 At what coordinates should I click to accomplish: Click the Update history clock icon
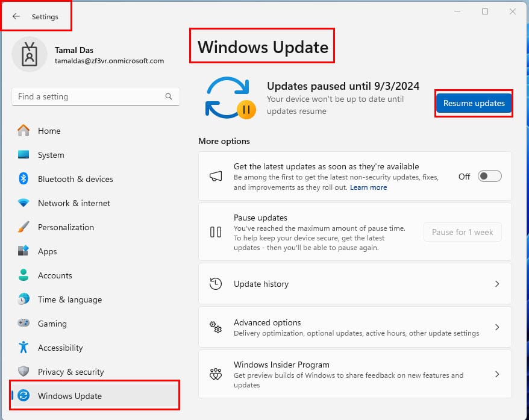(x=216, y=284)
